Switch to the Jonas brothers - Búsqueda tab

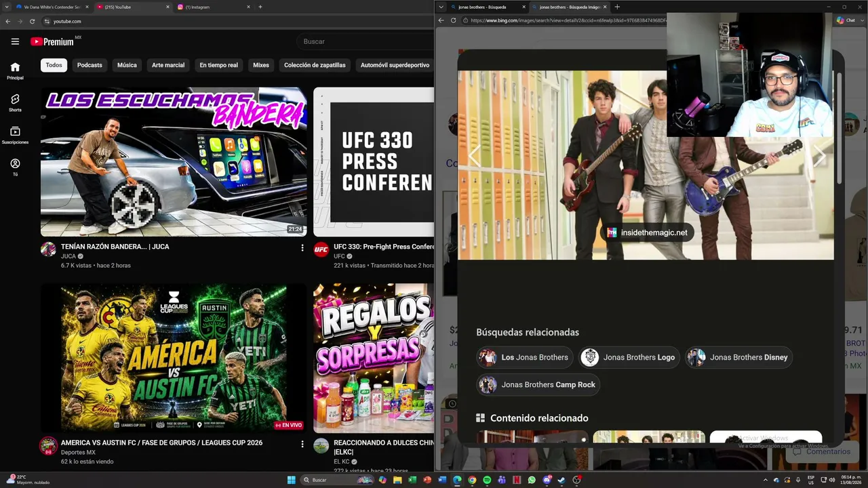pos(486,7)
